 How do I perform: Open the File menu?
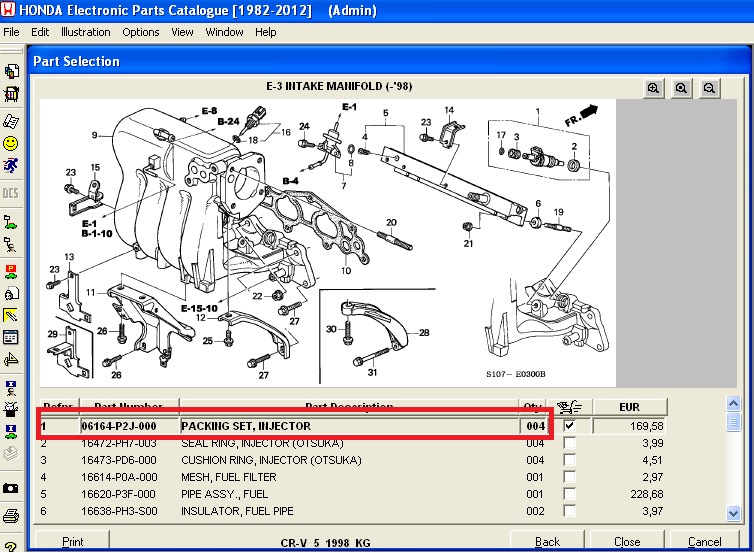(x=11, y=32)
